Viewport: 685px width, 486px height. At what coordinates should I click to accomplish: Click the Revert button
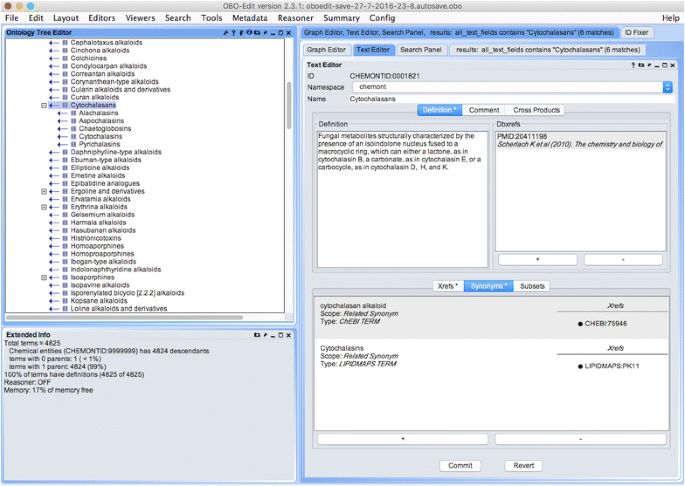(x=523, y=465)
